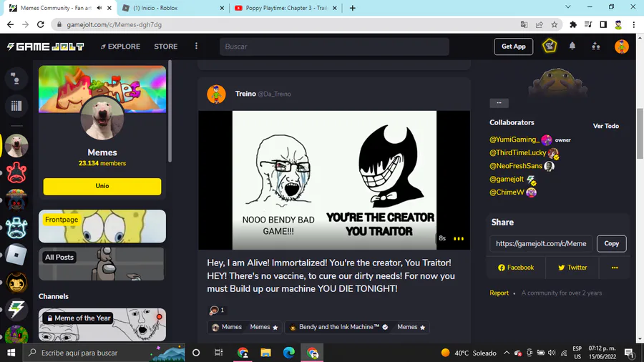This screenshot has width=644, height=362.
Task: Mute the Memes Community tab audio
Action: point(99,8)
